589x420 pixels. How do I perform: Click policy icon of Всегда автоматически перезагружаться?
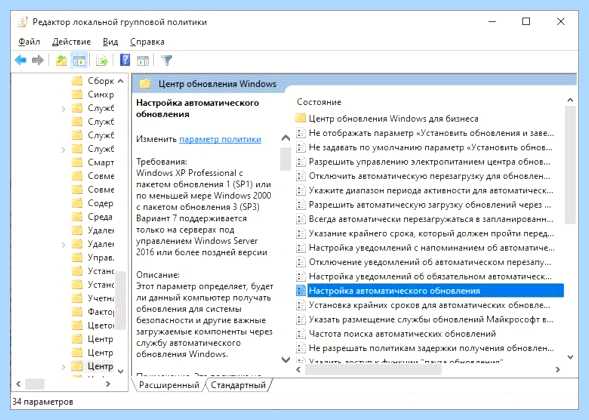pos(301,219)
